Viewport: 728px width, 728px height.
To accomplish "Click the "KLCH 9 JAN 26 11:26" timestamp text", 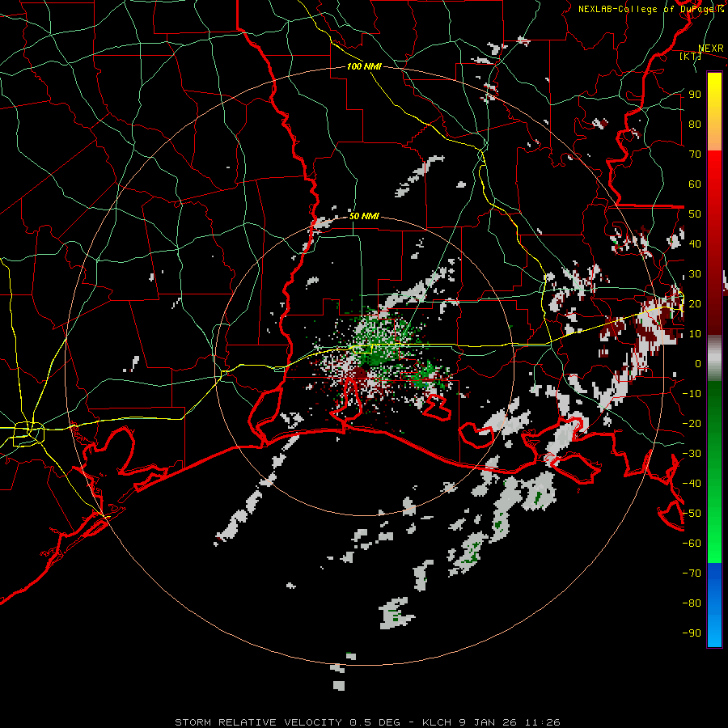I will pyautogui.click(x=491, y=722).
